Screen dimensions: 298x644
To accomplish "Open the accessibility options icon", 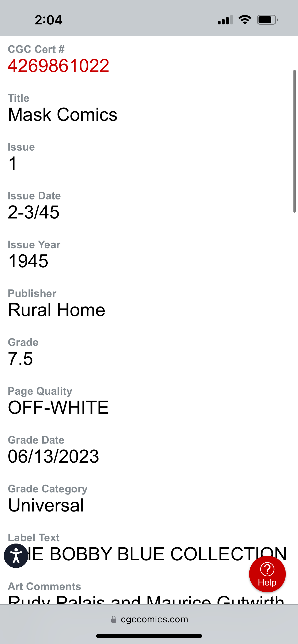I will point(16,556).
